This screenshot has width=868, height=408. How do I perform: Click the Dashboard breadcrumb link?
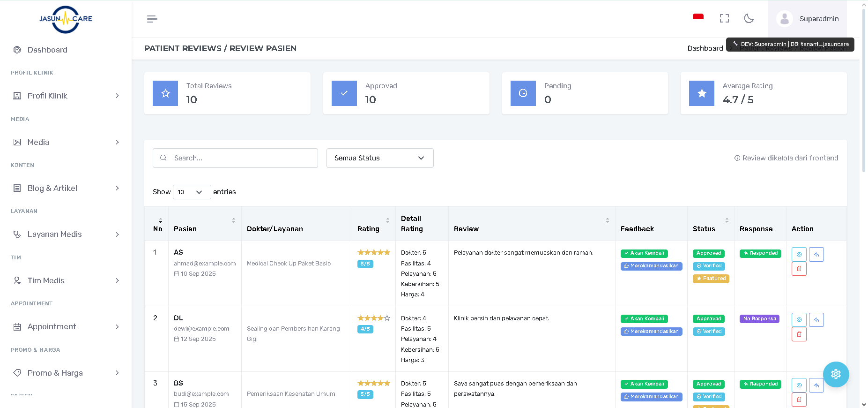705,48
